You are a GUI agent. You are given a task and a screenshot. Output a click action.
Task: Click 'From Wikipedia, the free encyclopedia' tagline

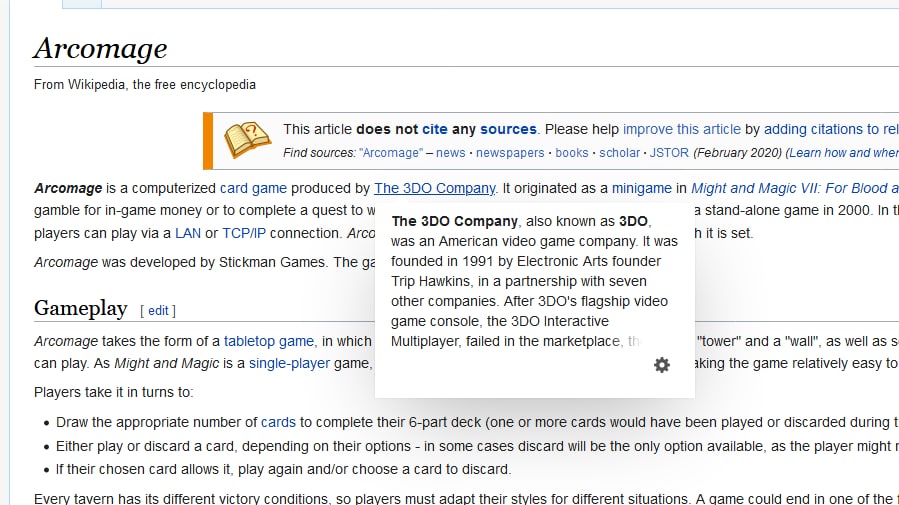pyautogui.click(x=144, y=84)
